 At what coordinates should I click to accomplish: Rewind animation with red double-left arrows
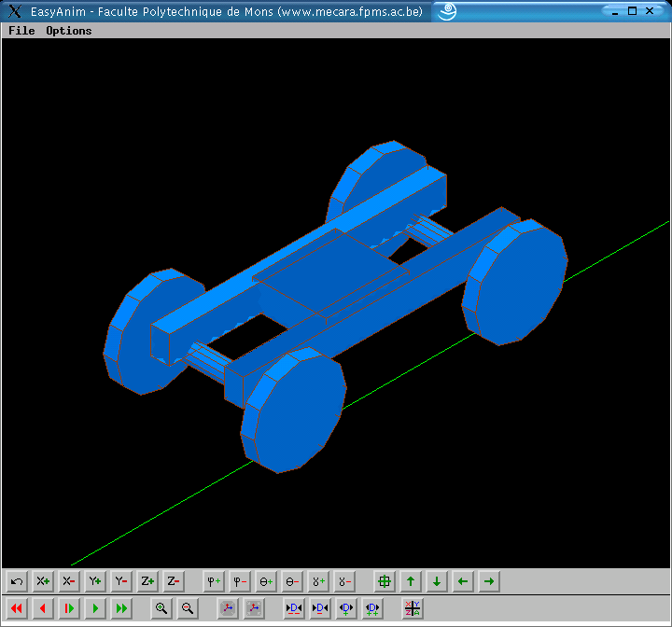pyautogui.click(x=17, y=608)
